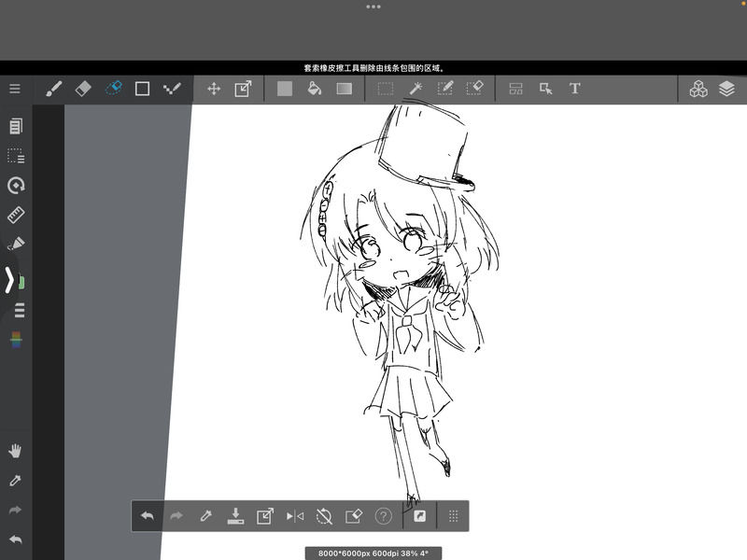
Task: Open the materials cubes panel
Action: click(x=698, y=89)
